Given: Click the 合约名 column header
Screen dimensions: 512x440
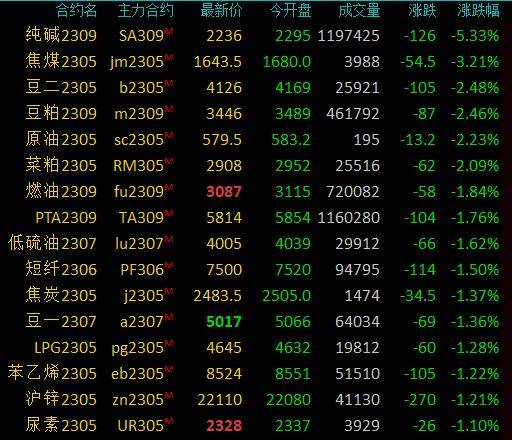Looking at the screenshot, I should [x=76, y=10].
